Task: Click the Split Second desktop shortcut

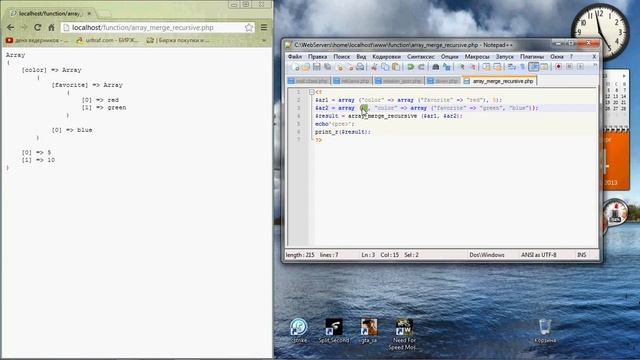Action: pyautogui.click(x=334, y=331)
